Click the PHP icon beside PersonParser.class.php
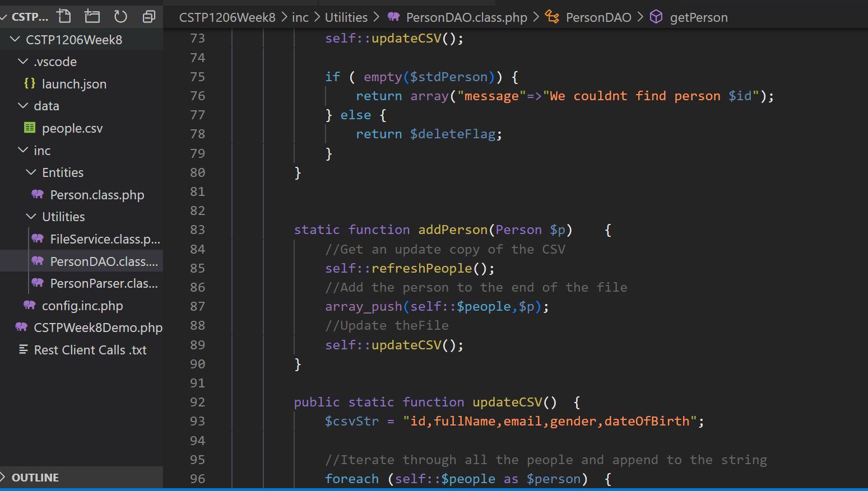Viewport: 868px width, 491px height. click(38, 283)
